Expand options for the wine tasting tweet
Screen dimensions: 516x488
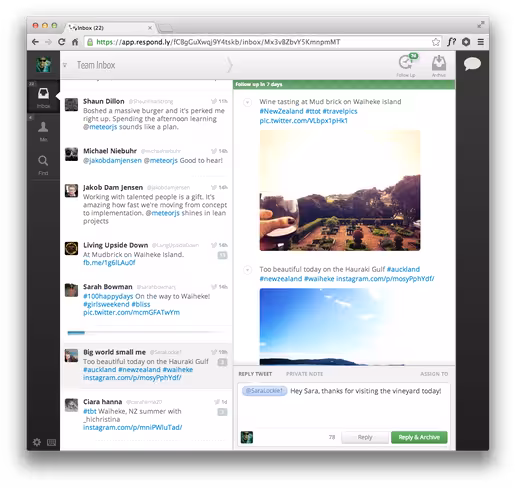click(247, 102)
